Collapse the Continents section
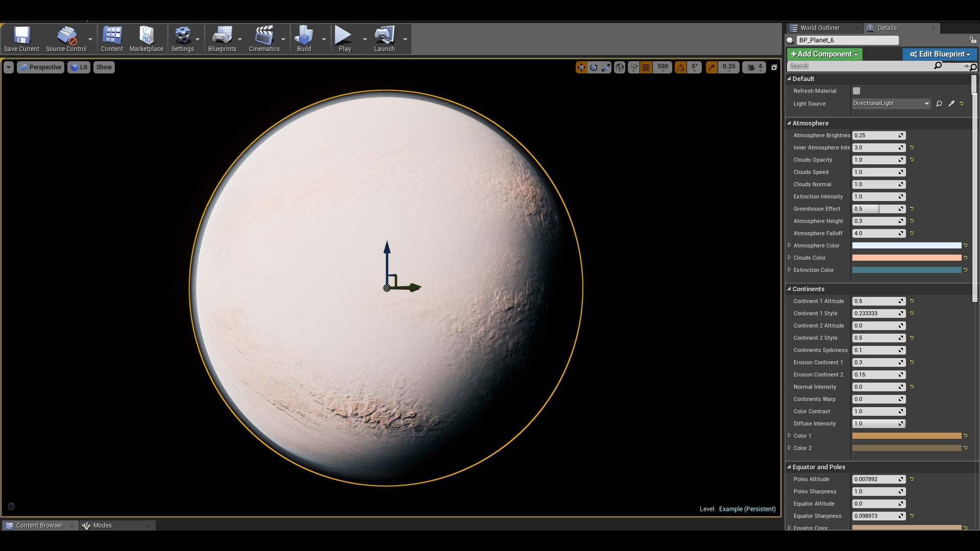 point(789,289)
